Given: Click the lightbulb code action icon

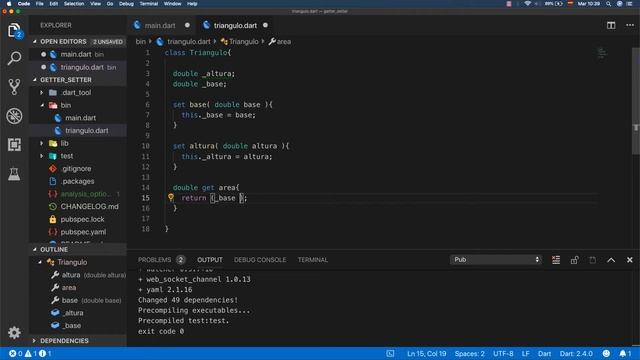Looking at the screenshot, I should (171, 198).
